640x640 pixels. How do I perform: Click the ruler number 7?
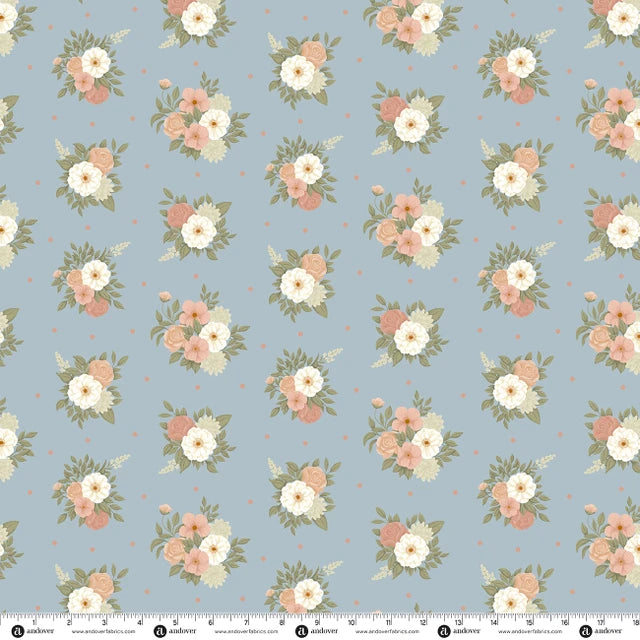pos(247,623)
